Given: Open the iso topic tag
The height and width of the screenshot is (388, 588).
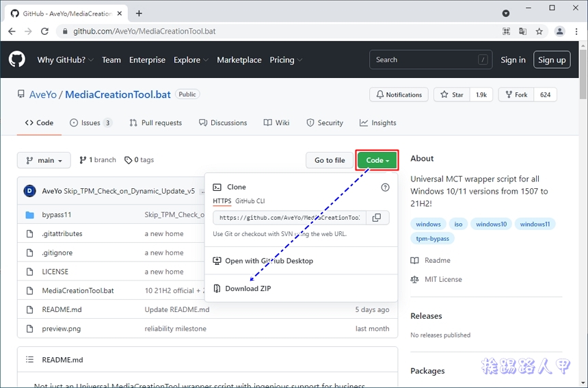Looking at the screenshot, I should 458,224.
